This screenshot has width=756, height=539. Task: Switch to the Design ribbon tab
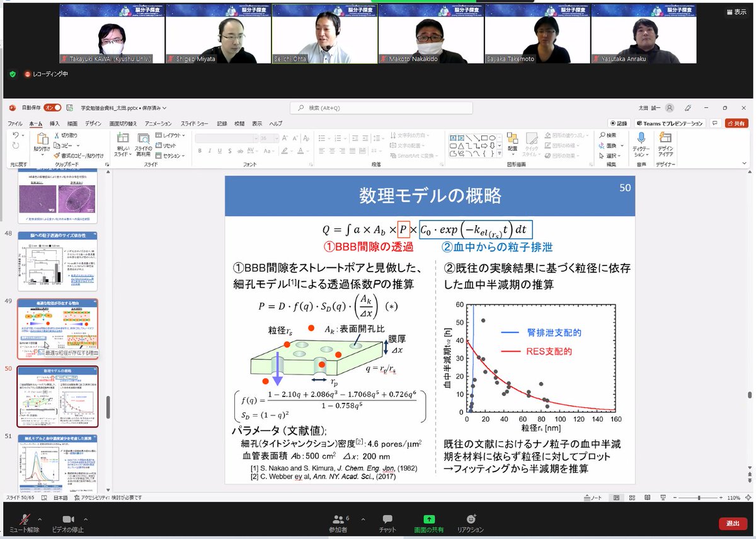tap(93, 124)
